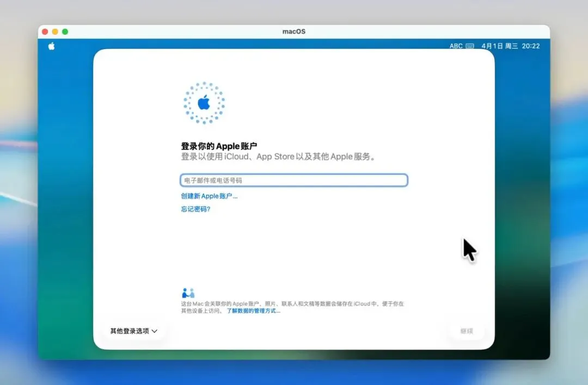
Task: Focus the 电子邮件或电话号码 input field
Action: [294, 180]
